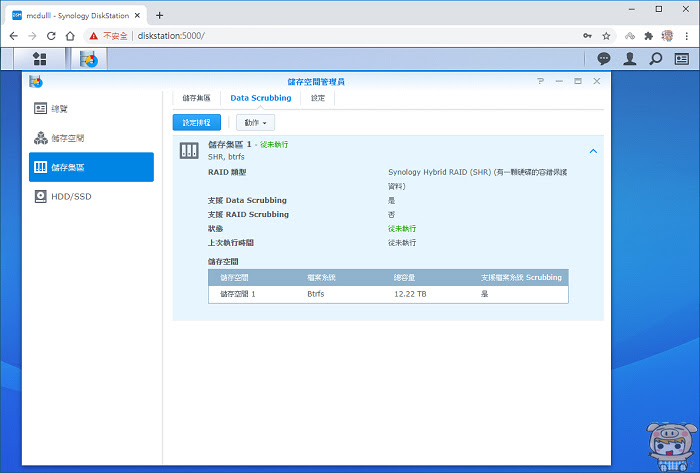Open saved password key icon
This screenshot has width=700, height=473.
pos(587,36)
